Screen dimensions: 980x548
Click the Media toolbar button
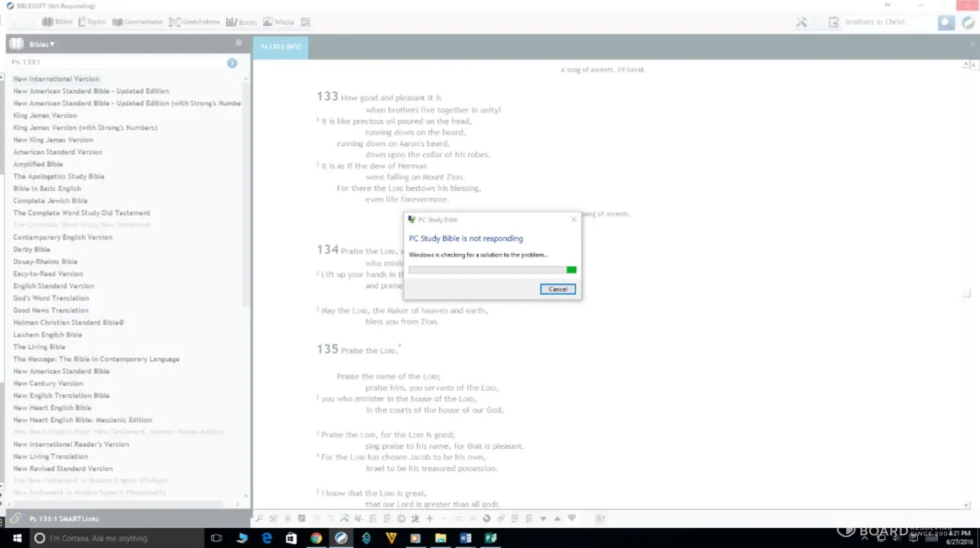click(x=278, y=22)
